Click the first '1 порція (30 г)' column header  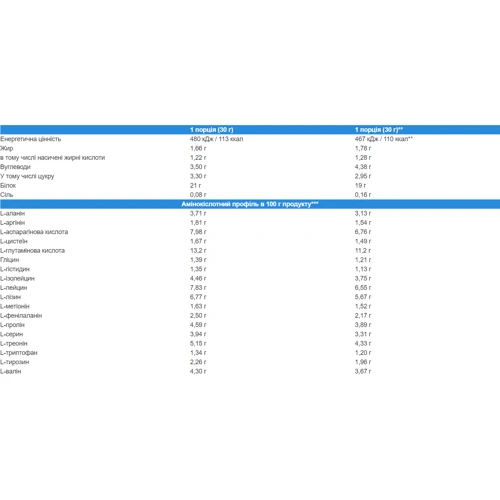(212, 130)
